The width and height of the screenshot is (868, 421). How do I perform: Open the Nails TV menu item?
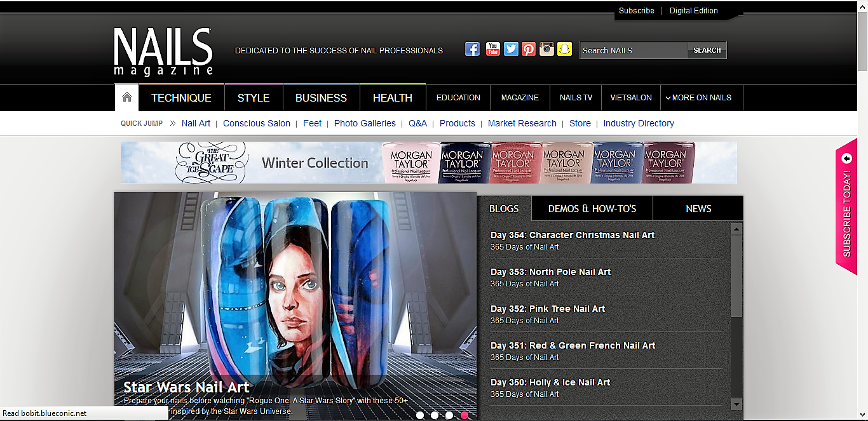point(576,98)
